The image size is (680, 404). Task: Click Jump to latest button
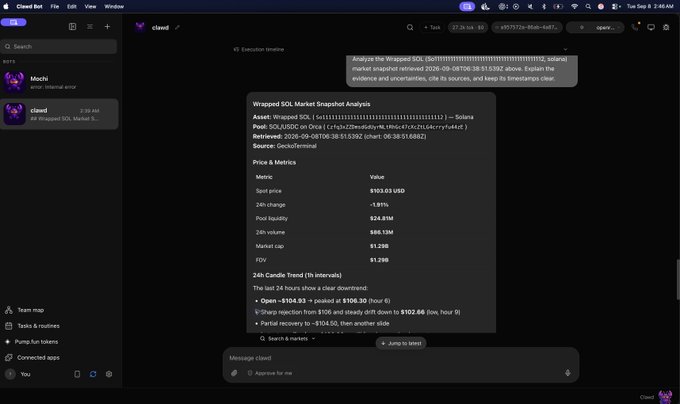[401, 343]
